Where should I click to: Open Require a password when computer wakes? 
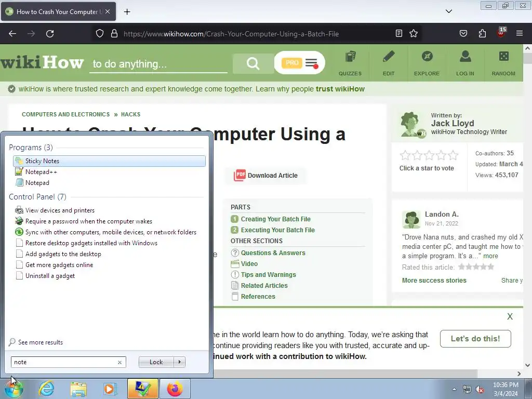point(109,221)
